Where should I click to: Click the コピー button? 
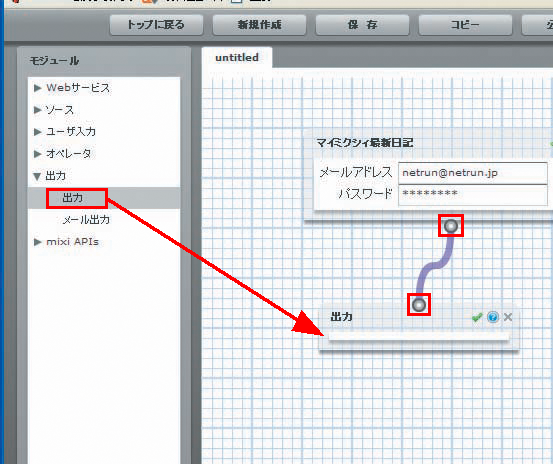[466, 25]
